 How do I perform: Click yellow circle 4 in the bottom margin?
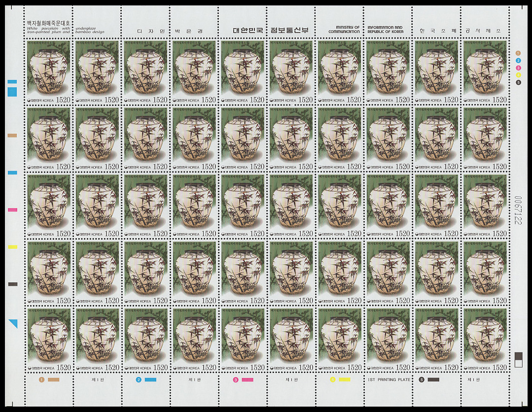(x=332, y=380)
